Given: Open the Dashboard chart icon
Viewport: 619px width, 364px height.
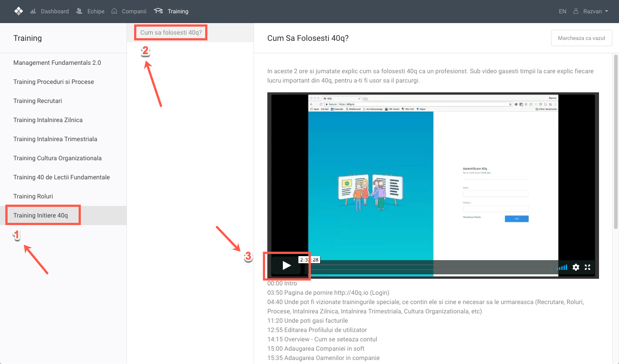Looking at the screenshot, I should pyautogui.click(x=33, y=11).
